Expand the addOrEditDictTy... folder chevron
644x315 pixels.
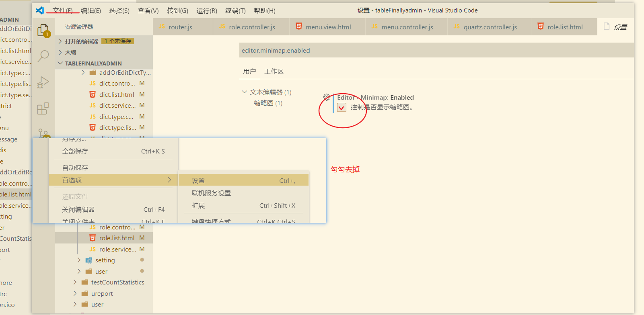point(83,72)
